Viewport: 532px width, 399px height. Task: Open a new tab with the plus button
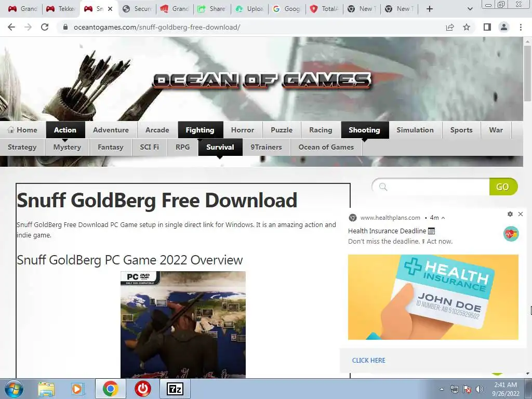pos(429,9)
